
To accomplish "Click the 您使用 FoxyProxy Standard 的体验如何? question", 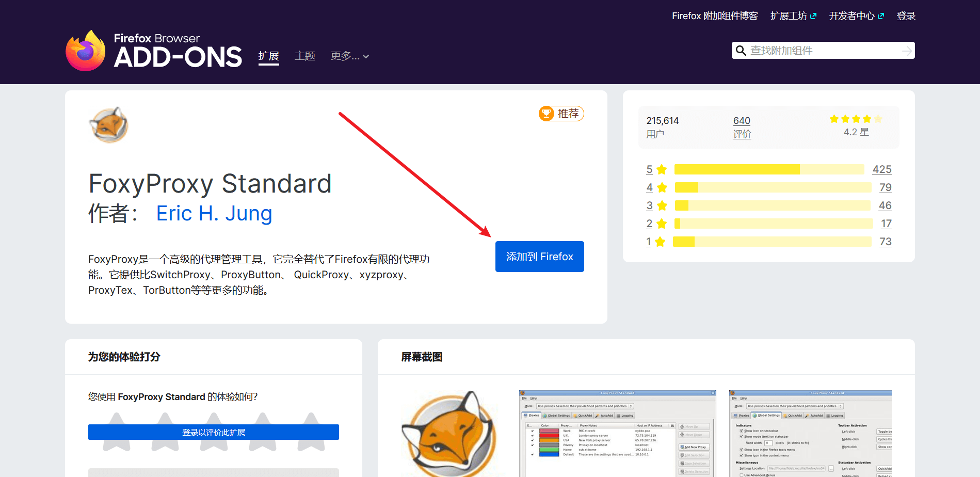I will 173,396.
